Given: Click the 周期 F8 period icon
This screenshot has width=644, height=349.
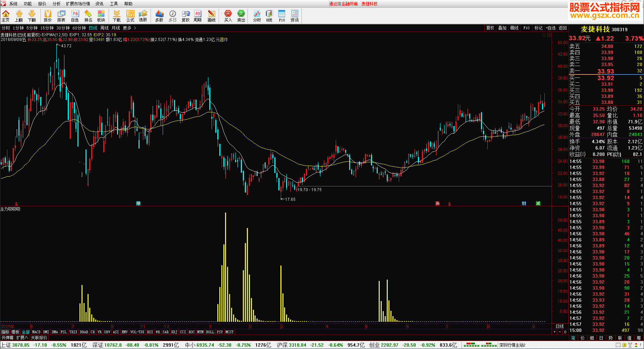Looking at the screenshot, I should [198, 16].
